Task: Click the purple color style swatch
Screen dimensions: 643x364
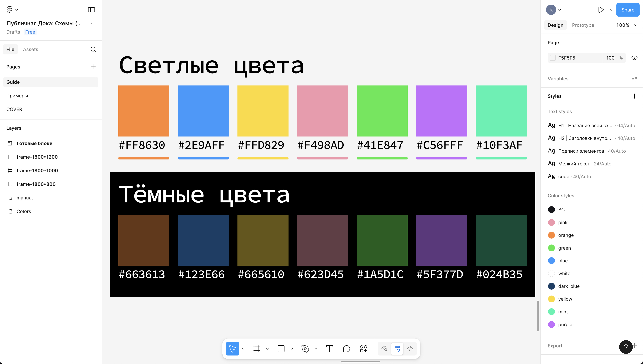Action: point(552,324)
